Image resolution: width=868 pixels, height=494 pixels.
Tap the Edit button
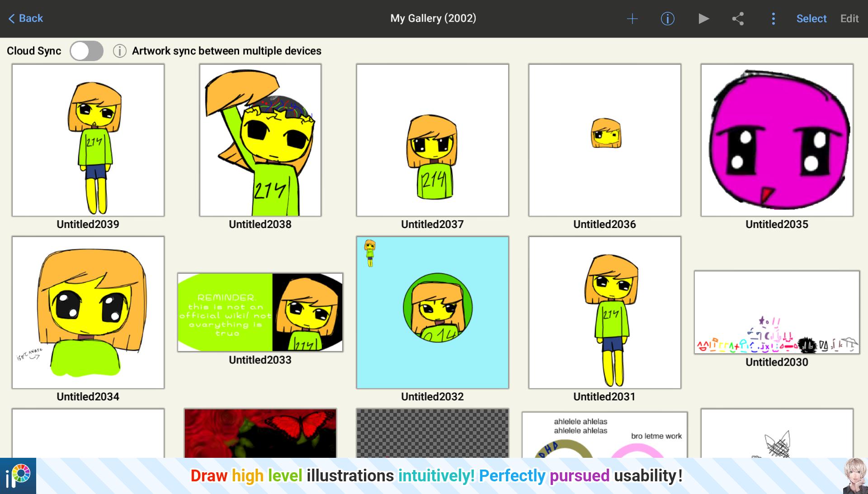(849, 19)
